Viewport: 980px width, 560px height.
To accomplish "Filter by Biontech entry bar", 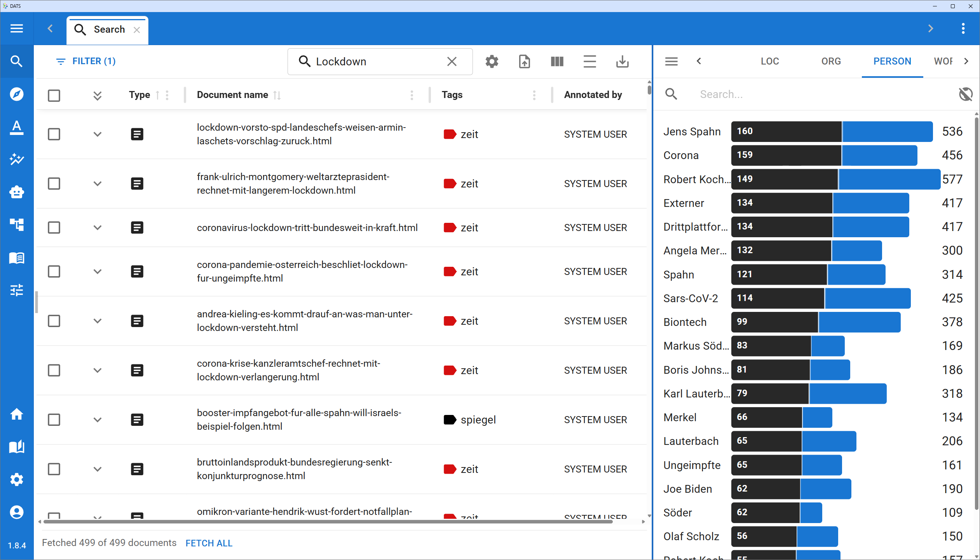I will point(816,322).
